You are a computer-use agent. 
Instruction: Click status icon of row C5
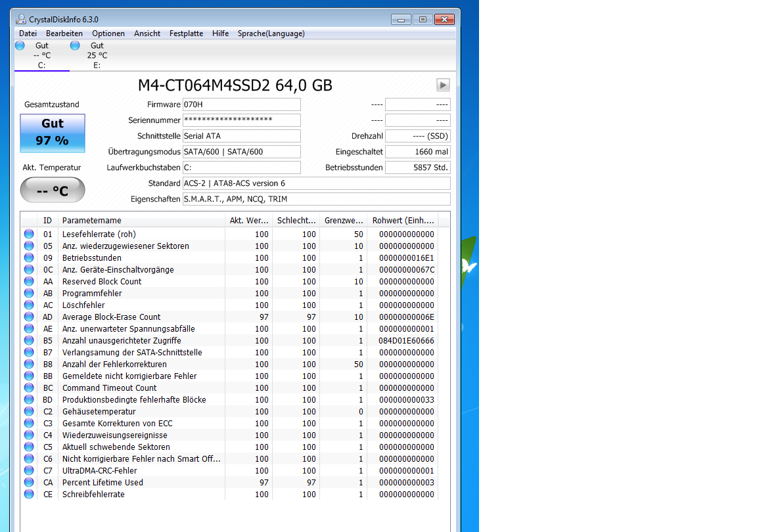click(x=29, y=447)
